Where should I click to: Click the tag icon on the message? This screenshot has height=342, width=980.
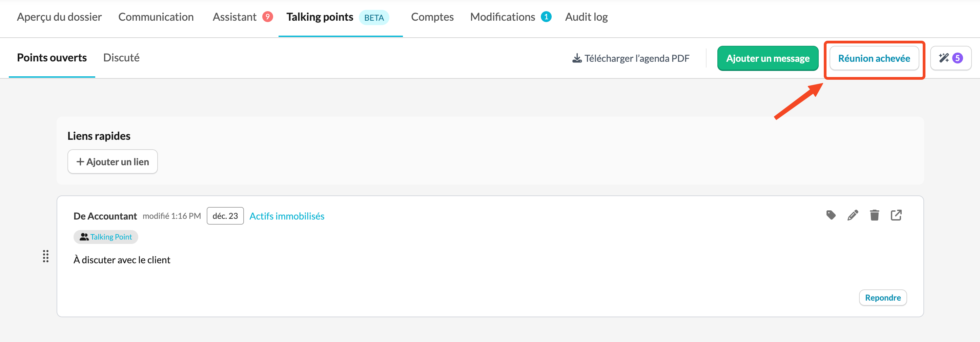coord(831,215)
